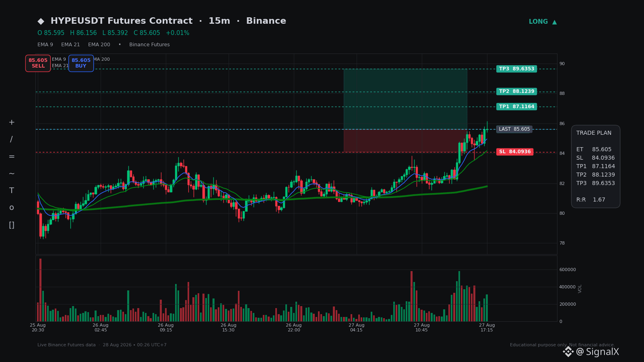Click the Educational purpose only disclaimer text
Image resolution: width=644 pixels, height=362 pixels.
point(562,345)
